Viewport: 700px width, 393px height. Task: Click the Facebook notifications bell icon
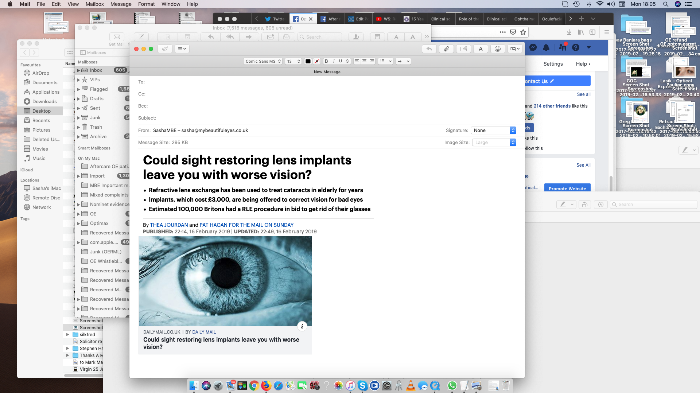pyautogui.click(x=546, y=47)
